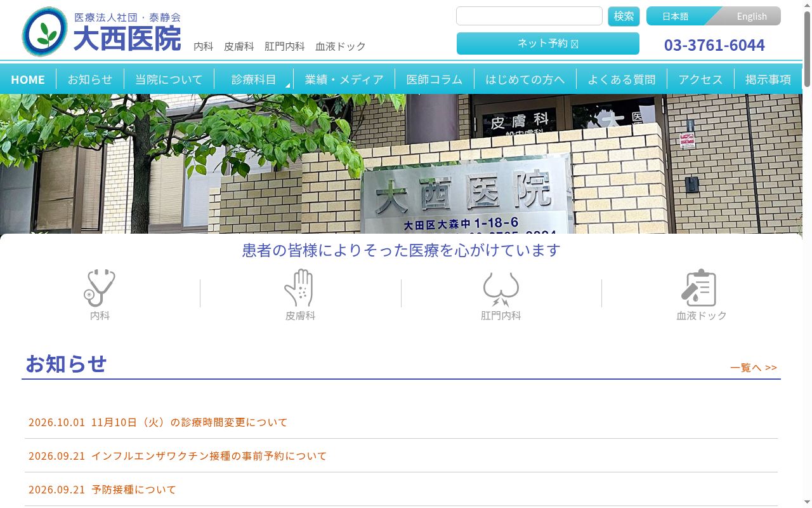The width and height of the screenshot is (812, 508).
Task: Open 医師コラム menu item
Action: click(x=435, y=79)
